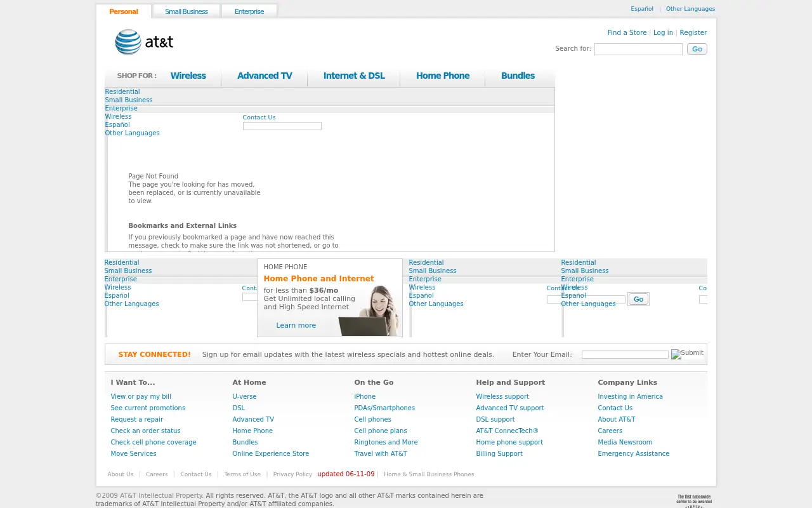
Task: Open View or pay my bill
Action: (x=141, y=396)
